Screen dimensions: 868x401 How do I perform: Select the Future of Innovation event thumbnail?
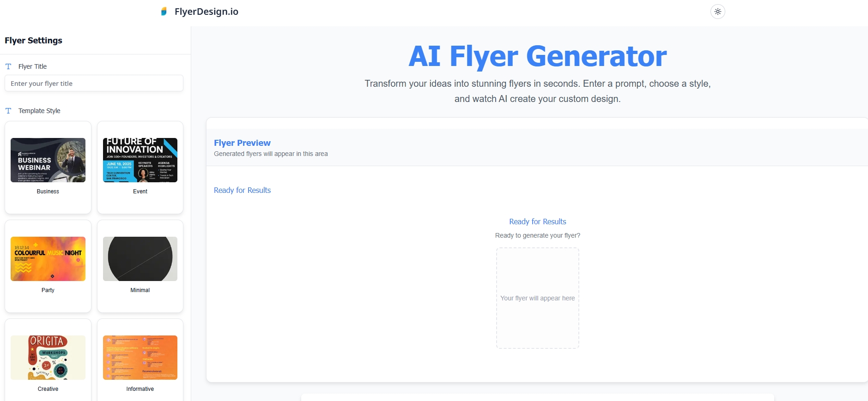click(x=140, y=160)
